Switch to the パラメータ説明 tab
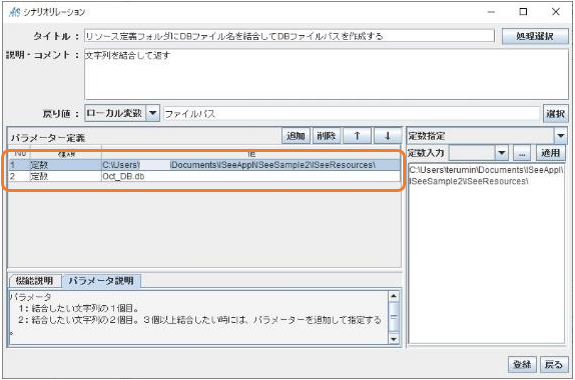The image size is (575, 380). point(101,281)
